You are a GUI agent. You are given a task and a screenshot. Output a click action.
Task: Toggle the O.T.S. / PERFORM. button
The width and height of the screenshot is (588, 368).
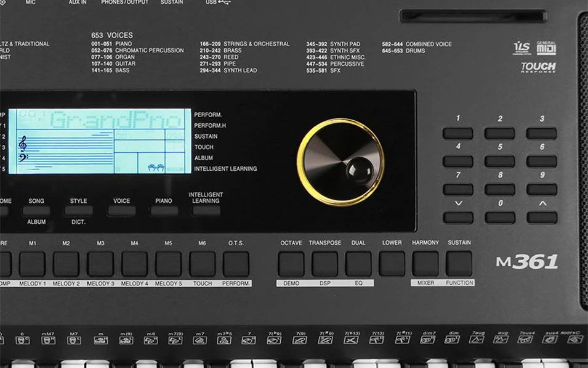point(236,264)
